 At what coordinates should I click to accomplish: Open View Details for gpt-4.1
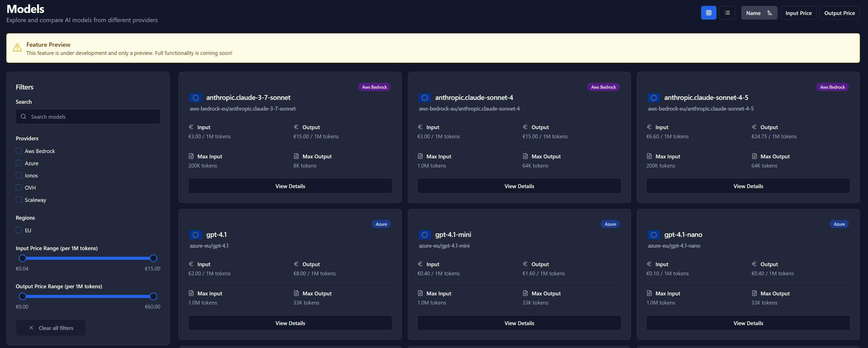coord(290,323)
